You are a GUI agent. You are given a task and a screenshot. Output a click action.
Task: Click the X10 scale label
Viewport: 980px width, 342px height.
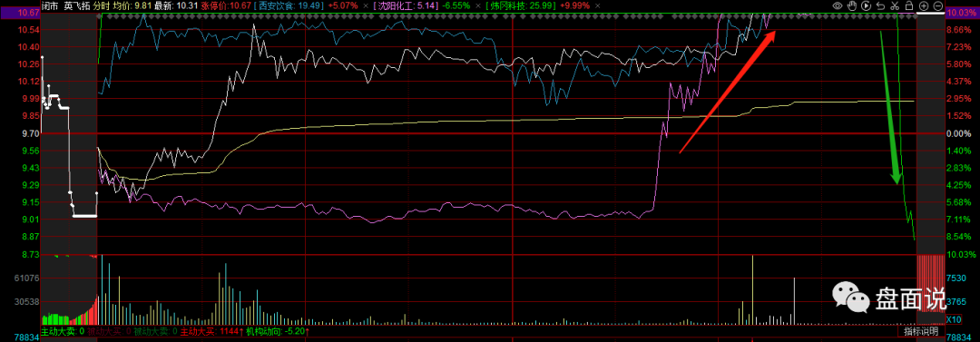[x=955, y=318]
